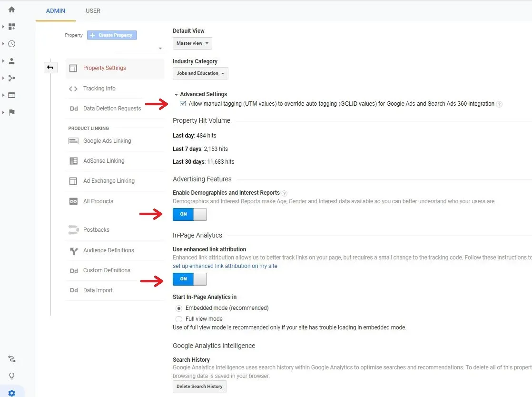The height and width of the screenshot is (397, 532).
Task: Click the 'Last 7 days: 2,153 hits' text
Action: coord(200,149)
